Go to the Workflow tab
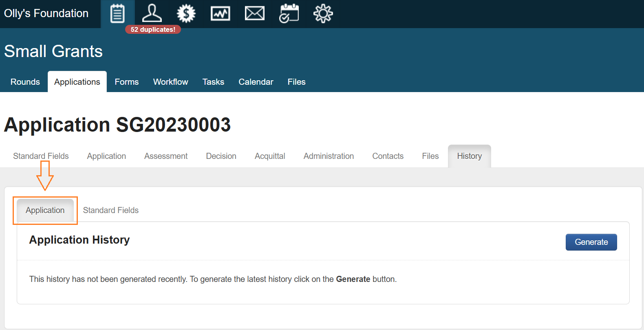 (170, 82)
